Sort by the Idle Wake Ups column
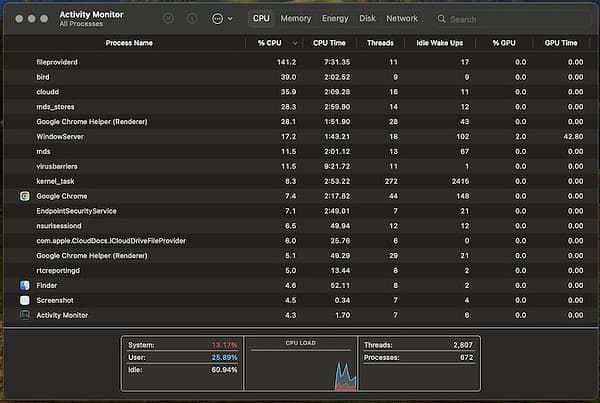 pos(438,43)
